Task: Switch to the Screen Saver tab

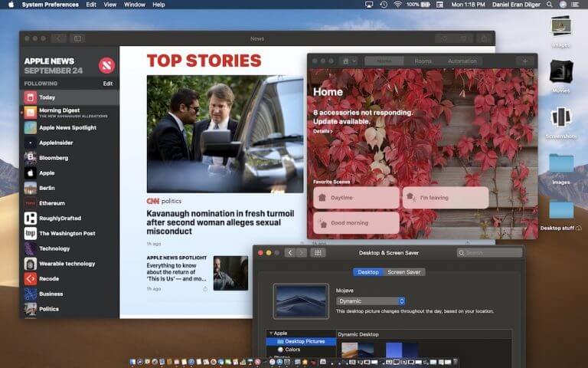Action: click(404, 272)
